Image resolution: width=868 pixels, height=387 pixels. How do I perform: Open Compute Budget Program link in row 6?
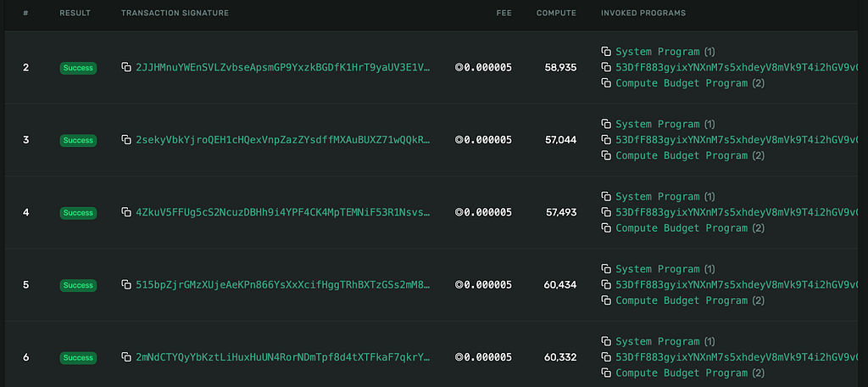[x=682, y=373]
